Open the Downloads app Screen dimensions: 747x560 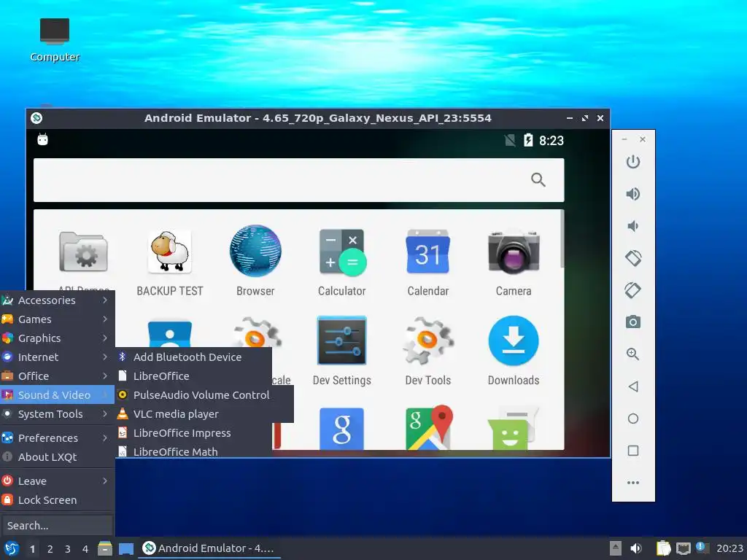pos(514,341)
